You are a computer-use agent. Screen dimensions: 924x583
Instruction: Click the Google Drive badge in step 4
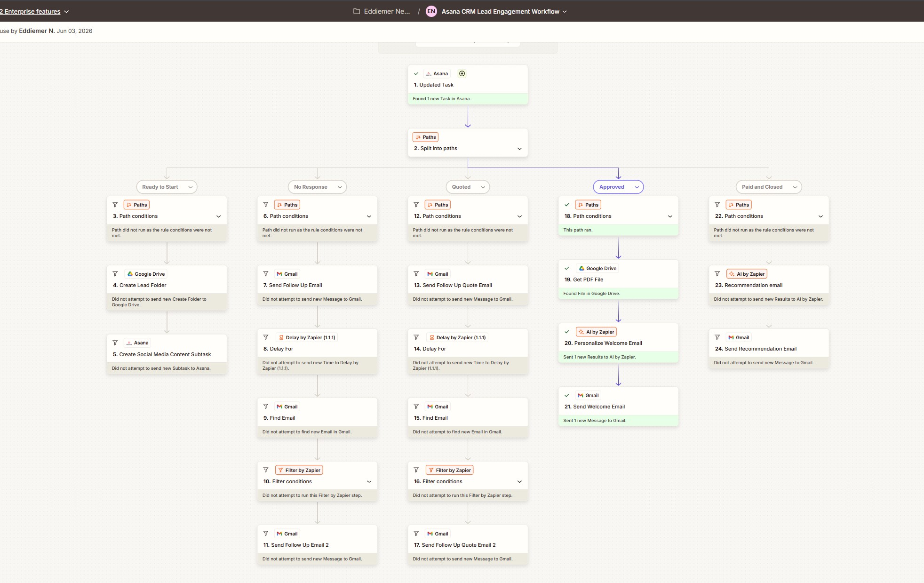click(x=146, y=274)
